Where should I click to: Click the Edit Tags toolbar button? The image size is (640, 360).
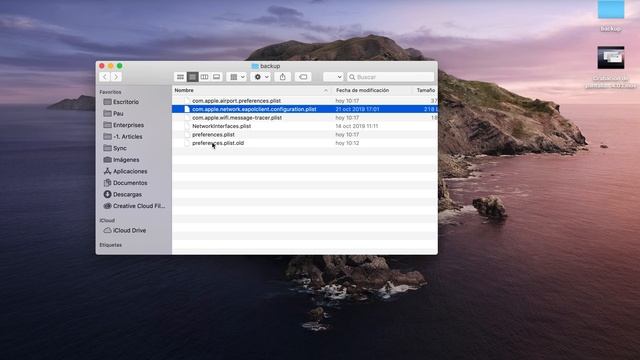pyautogui.click(x=303, y=77)
